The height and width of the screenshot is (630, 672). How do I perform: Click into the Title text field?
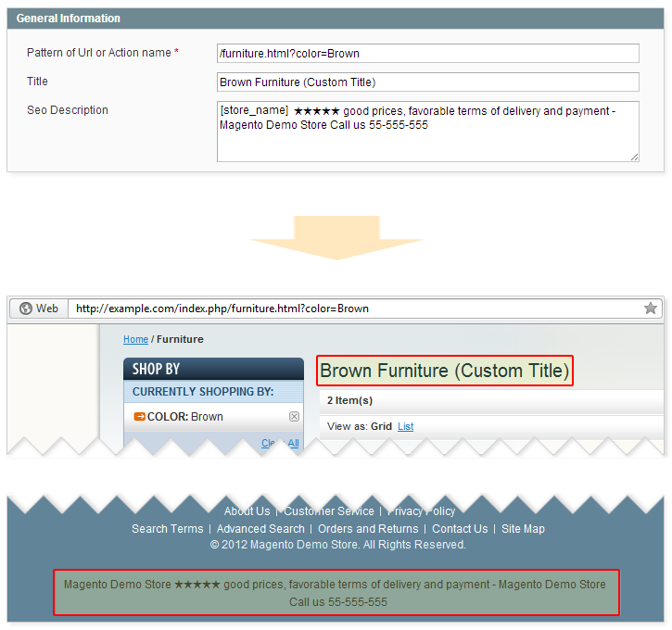(x=427, y=82)
